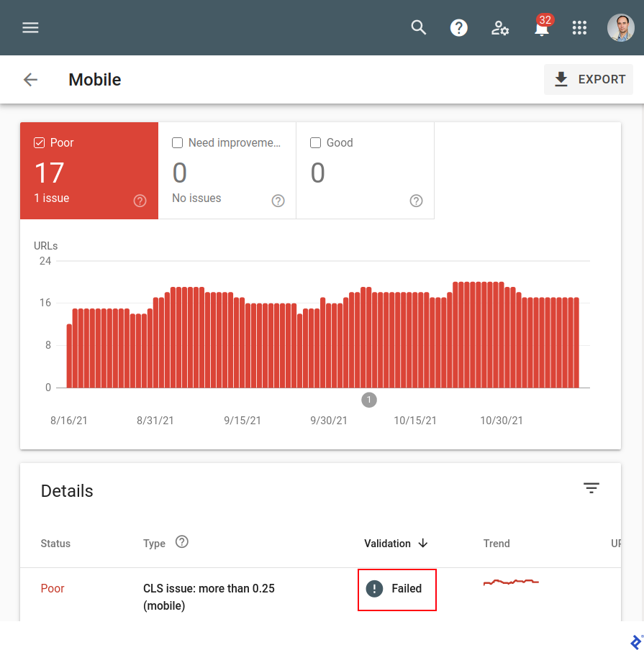Image resolution: width=644 pixels, height=650 pixels.
Task: Click the help icon on the Poor card
Action: point(140,201)
